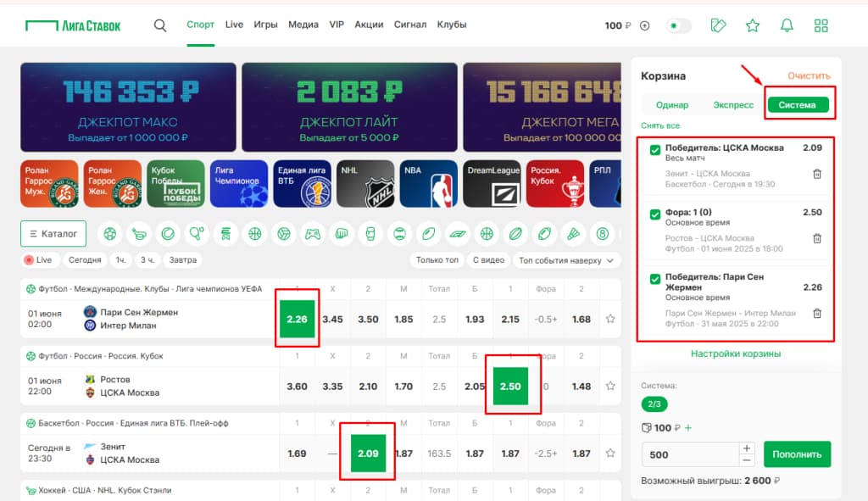
Task: Select the badminton shuttlecock icon
Action: pos(574,234)
